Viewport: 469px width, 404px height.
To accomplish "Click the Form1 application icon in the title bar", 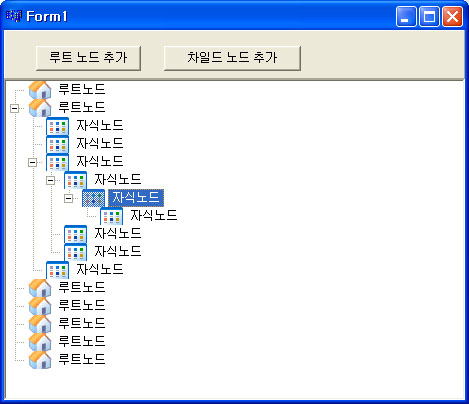I will [14, 16].
